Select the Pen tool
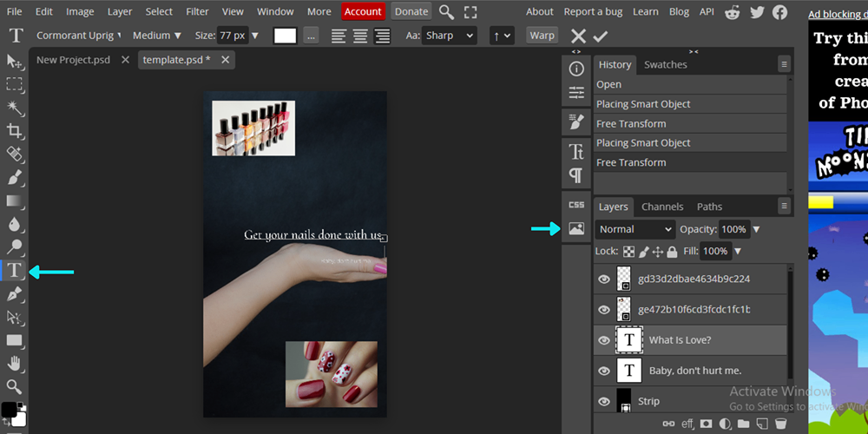Screen dimensions: 868x434 pos(14,294)
